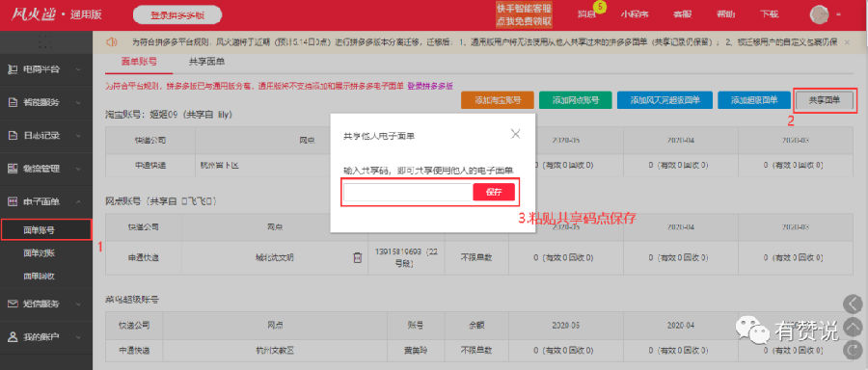Close the 共享他人电子面单 dialog
This screenshot has height=370, width=868.
[x=515, y=134]
